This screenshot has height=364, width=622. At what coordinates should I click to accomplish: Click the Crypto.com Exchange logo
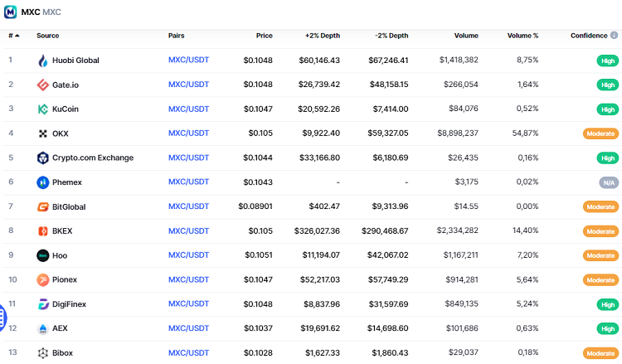tap(43, 158)
